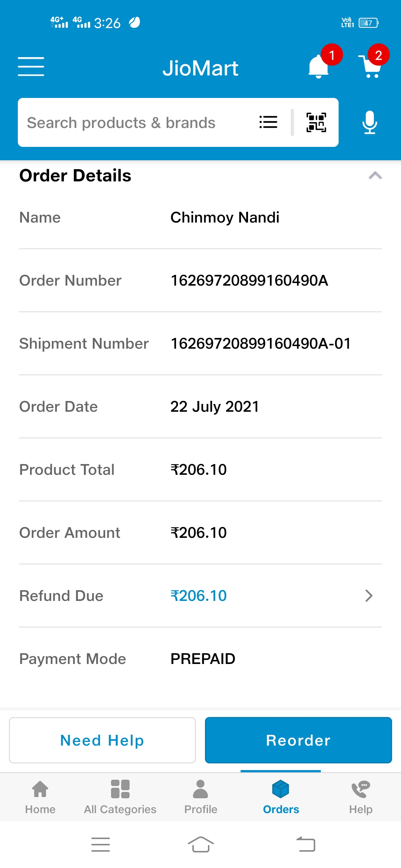The height and width of the screenshot is (868, 401).
Task: Open the hamburger side menu
Action: [31, 67]
